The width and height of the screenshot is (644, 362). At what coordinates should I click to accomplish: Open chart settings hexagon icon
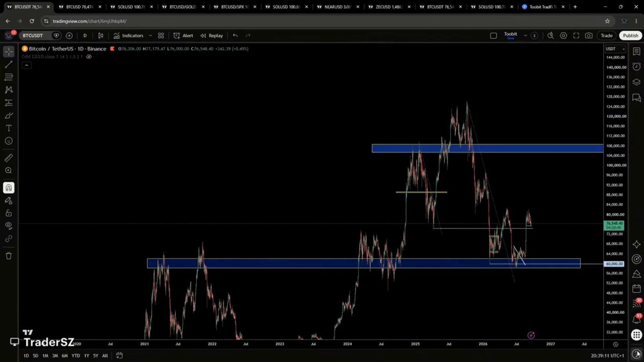pyautogui.click(x=563, y=35)
